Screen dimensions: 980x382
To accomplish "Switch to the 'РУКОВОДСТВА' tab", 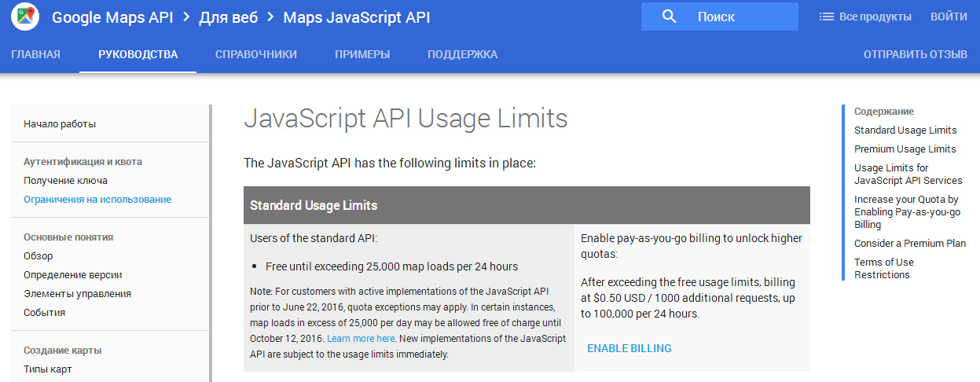I will click(x=138, y=54).
